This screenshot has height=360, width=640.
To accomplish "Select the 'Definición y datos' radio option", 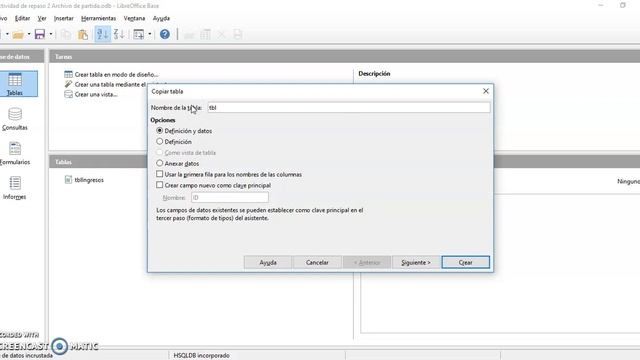I will [x=160, y=131].
